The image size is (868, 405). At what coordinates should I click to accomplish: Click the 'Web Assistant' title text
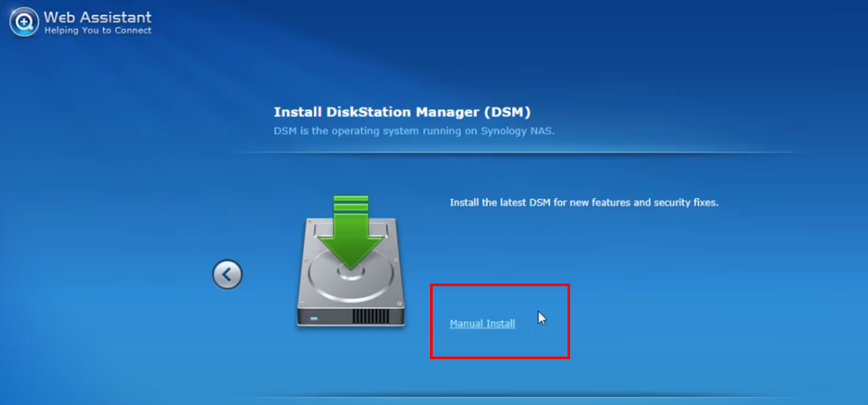point(98,17)
